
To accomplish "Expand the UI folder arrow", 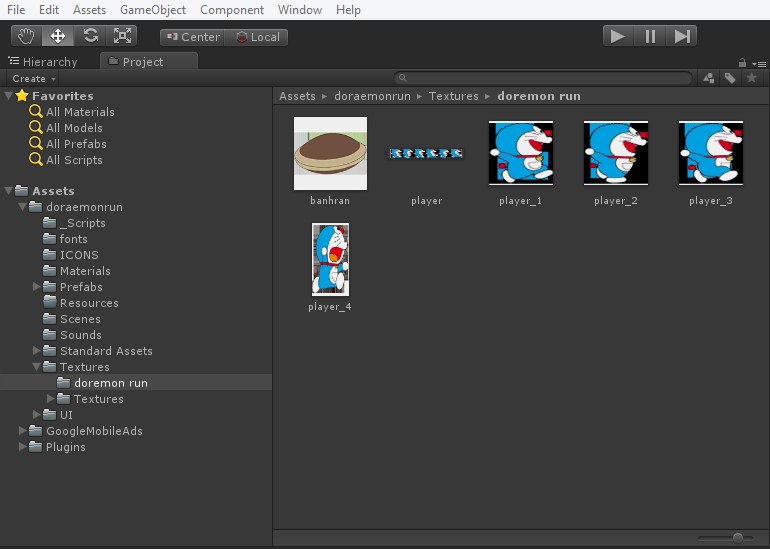I will point(36,414).
